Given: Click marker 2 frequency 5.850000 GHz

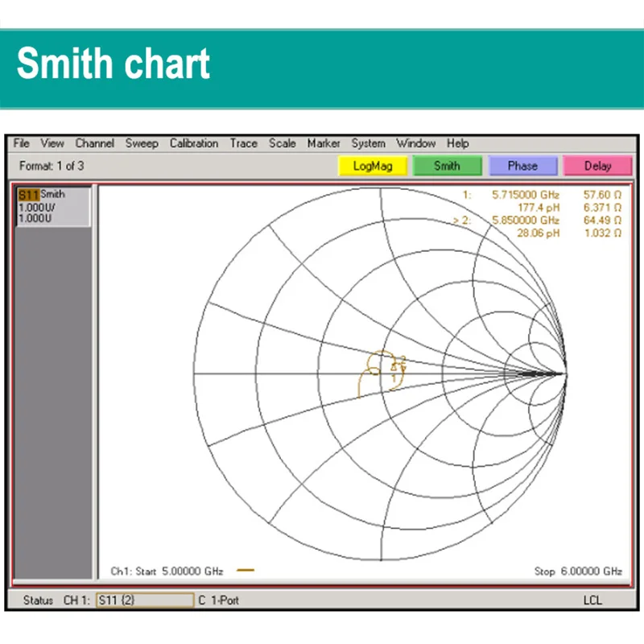Looking at the screenshot, I should pyautogui.click(x=526, y=220).
